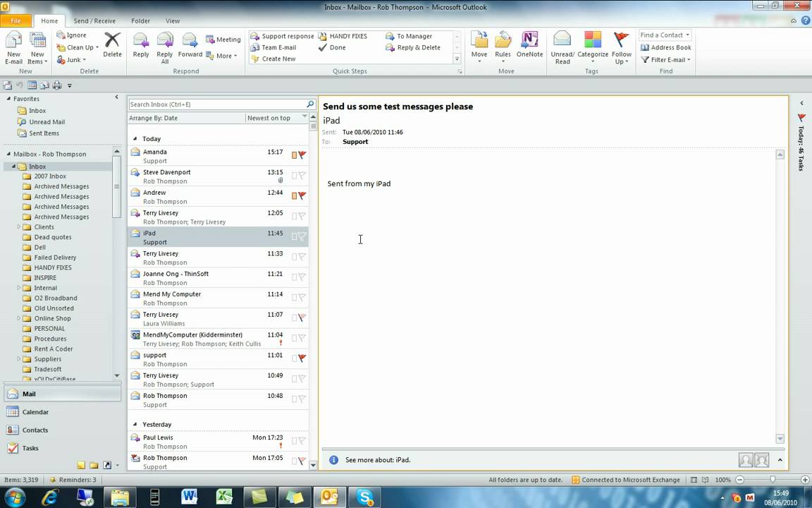Screen dimensions: 812x508
Task: Collapse the Yesterday message group
Action: [135, 425]
